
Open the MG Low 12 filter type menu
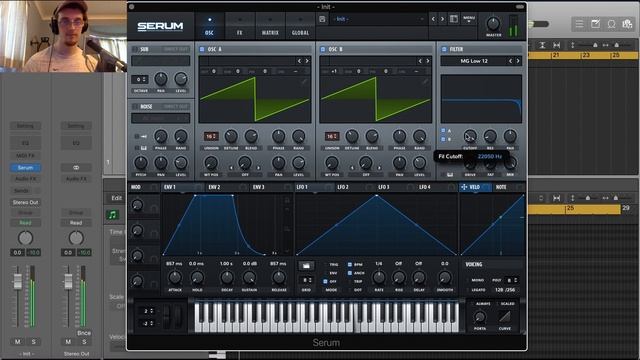tap(473, 61)
